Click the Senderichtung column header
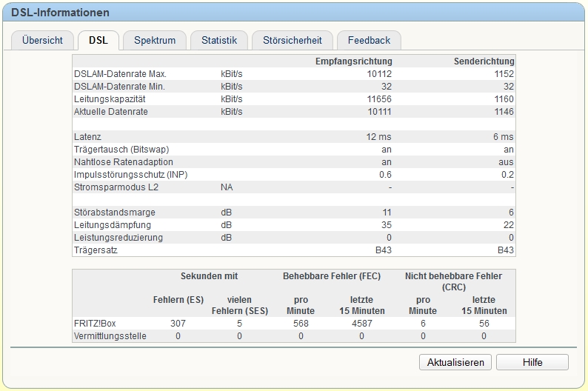The image size is (588, 391). coord(484,61)
